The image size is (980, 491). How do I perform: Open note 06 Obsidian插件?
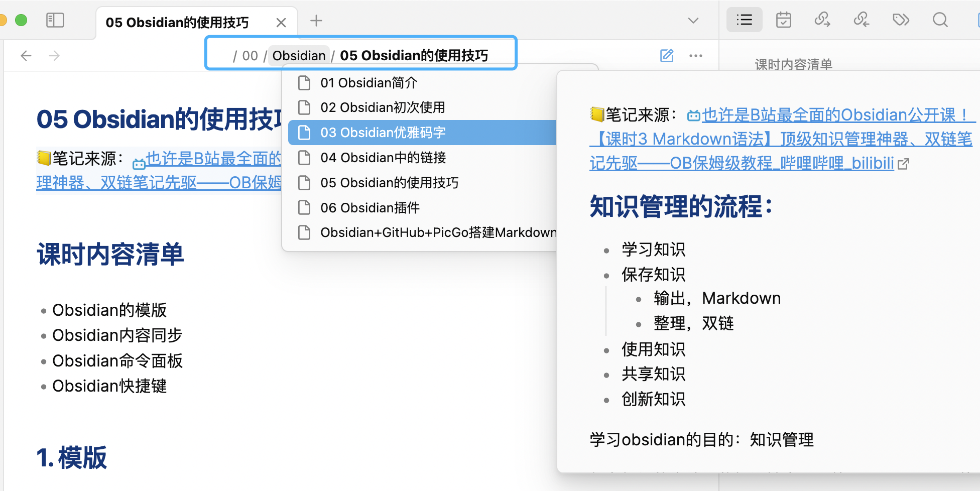tap(422, 208)
